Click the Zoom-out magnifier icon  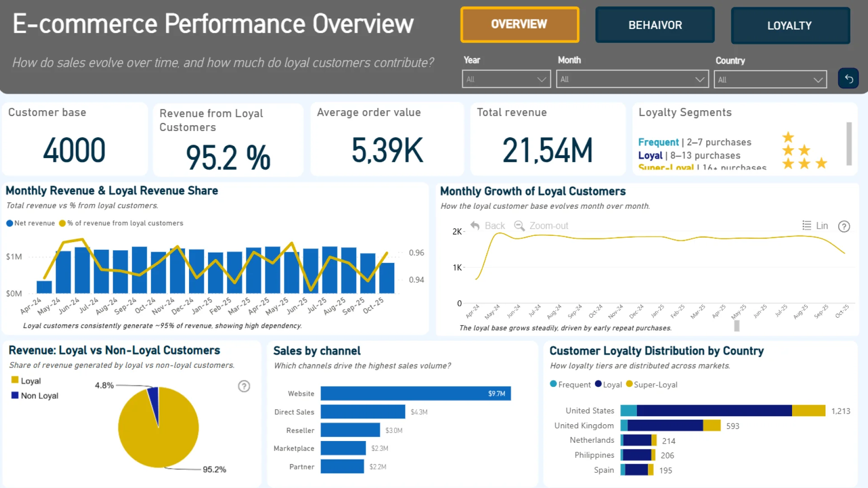click(x=519, y=225)
